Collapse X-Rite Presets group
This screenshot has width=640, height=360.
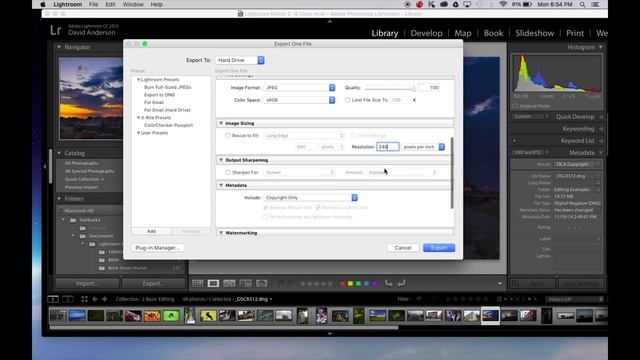tap(138, 118)
